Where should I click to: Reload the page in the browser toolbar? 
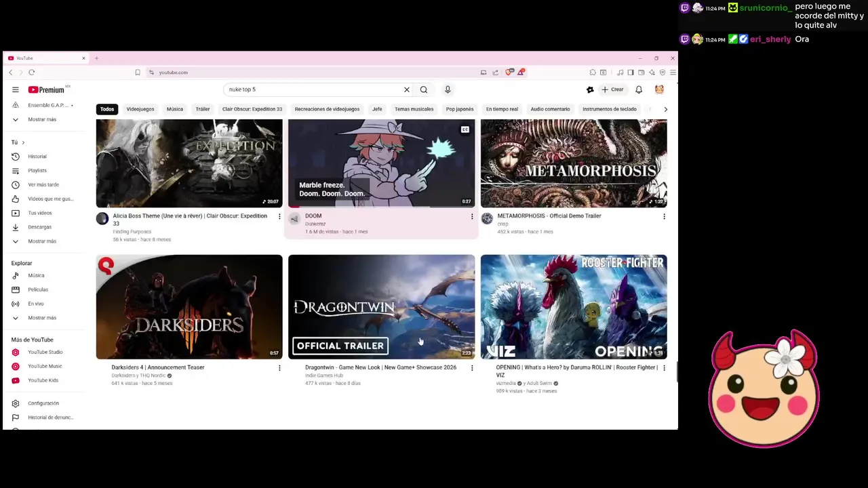[31, 73]
